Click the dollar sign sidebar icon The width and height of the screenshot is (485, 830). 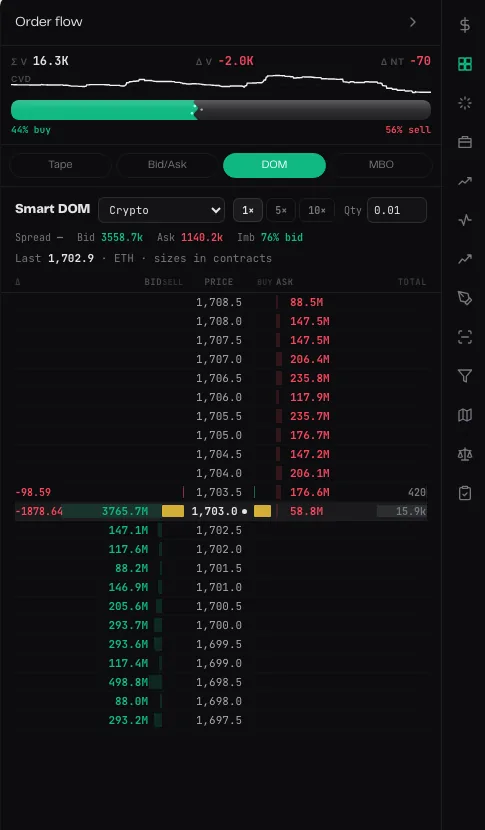click(464, 25)
